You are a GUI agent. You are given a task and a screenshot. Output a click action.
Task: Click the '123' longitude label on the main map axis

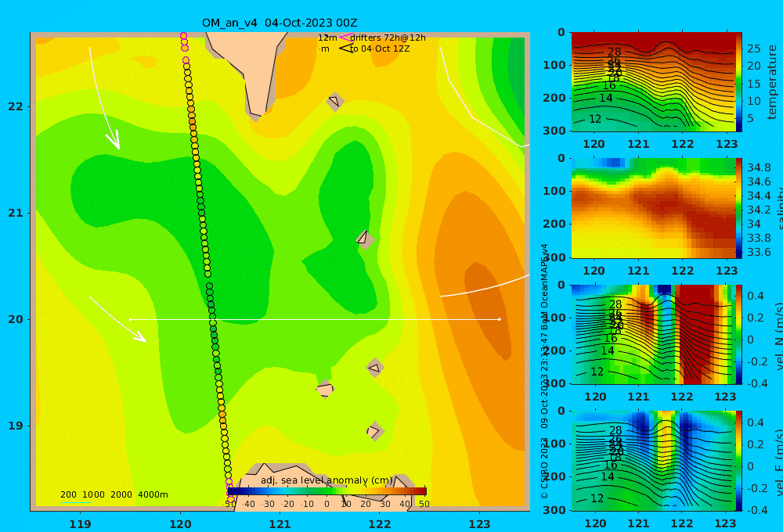tap(479, 524)
